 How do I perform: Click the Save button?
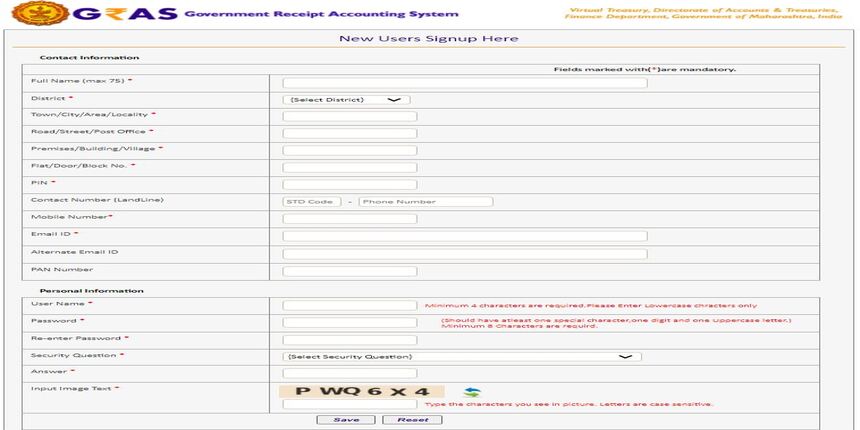click(346, 420)
